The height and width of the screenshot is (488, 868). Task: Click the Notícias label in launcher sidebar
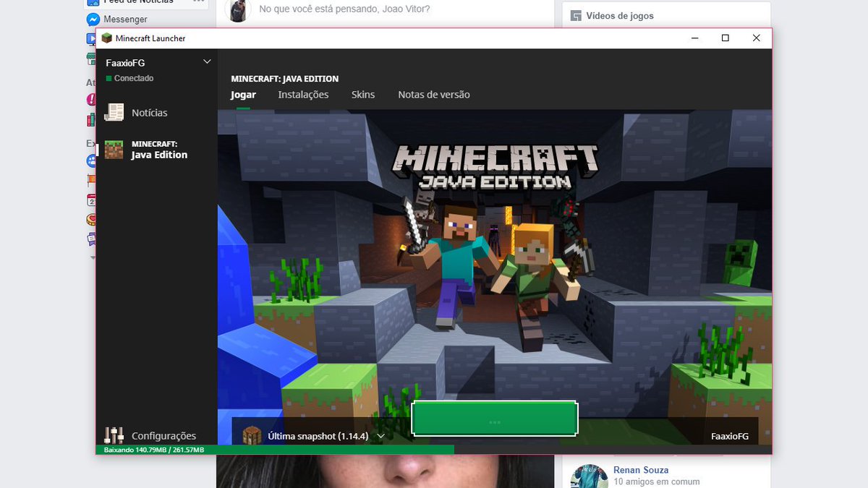pos(150,113)
